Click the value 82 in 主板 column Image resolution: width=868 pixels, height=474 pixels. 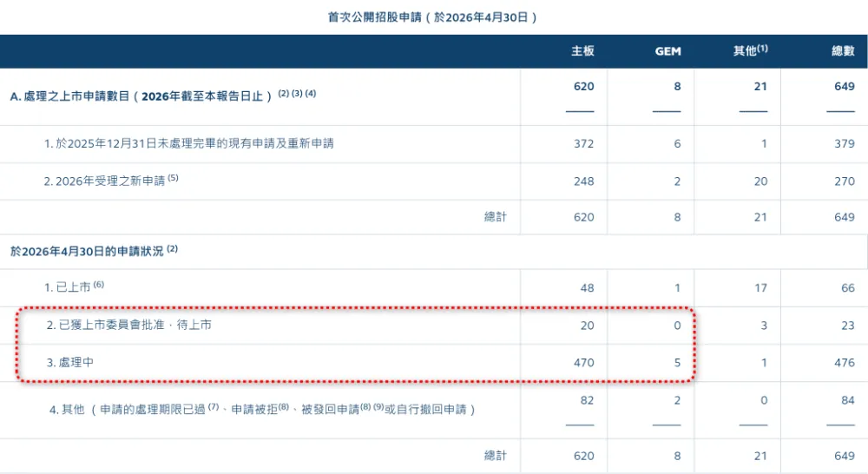click(x=588, y=400)
